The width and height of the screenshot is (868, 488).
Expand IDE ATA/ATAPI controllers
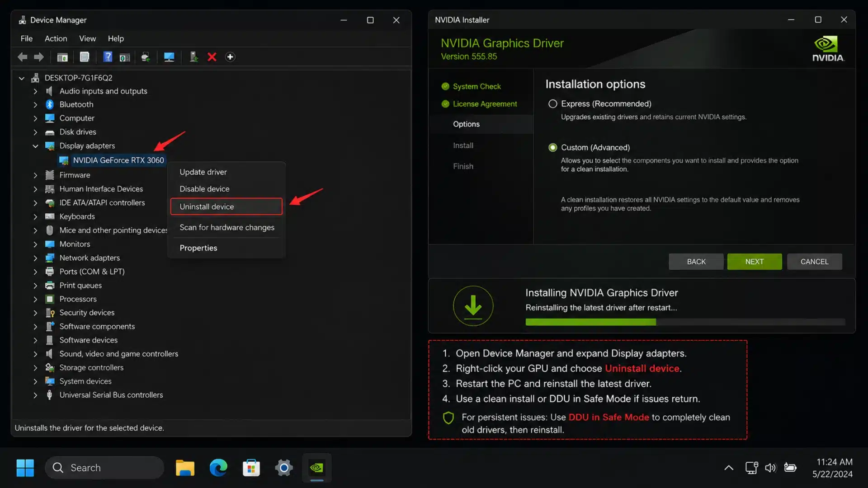tap(35, 203)
